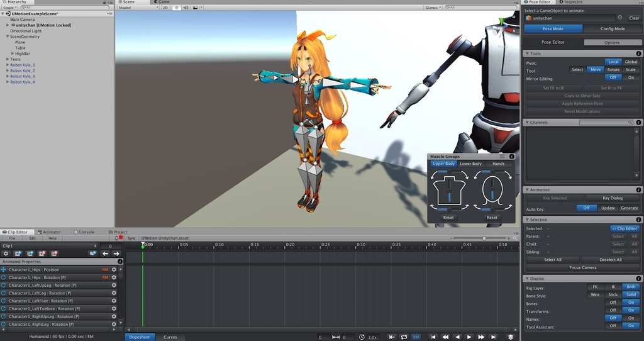Set Auto Key to Update
This screenshot has height=341, width=644.
click(x=608, y=208)
